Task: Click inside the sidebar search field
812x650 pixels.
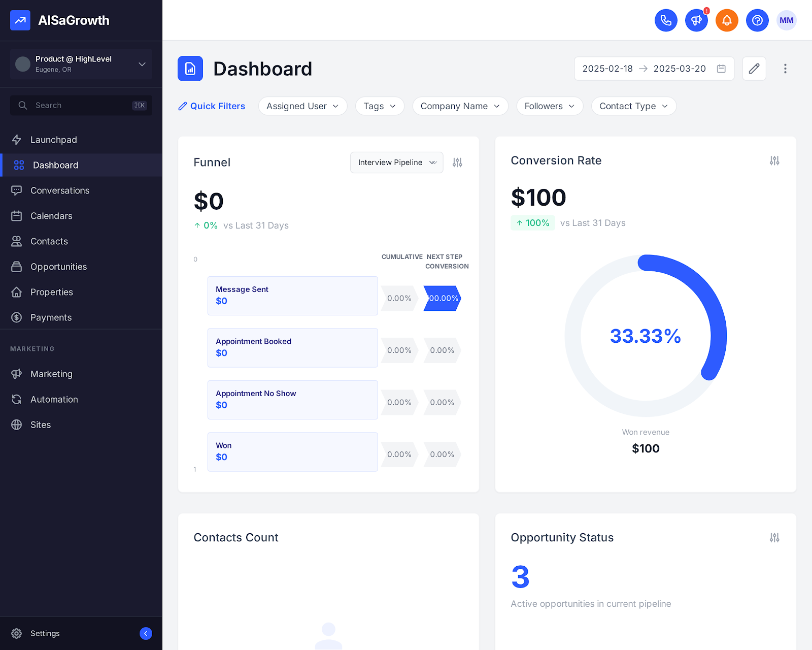Action: pyautogui.click(x=71, y=105)
